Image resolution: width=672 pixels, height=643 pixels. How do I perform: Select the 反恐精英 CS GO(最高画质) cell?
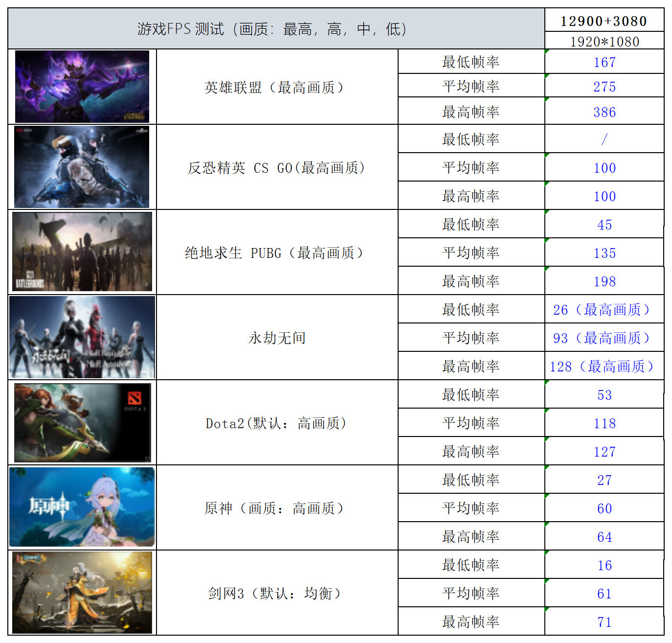(277, 167)
